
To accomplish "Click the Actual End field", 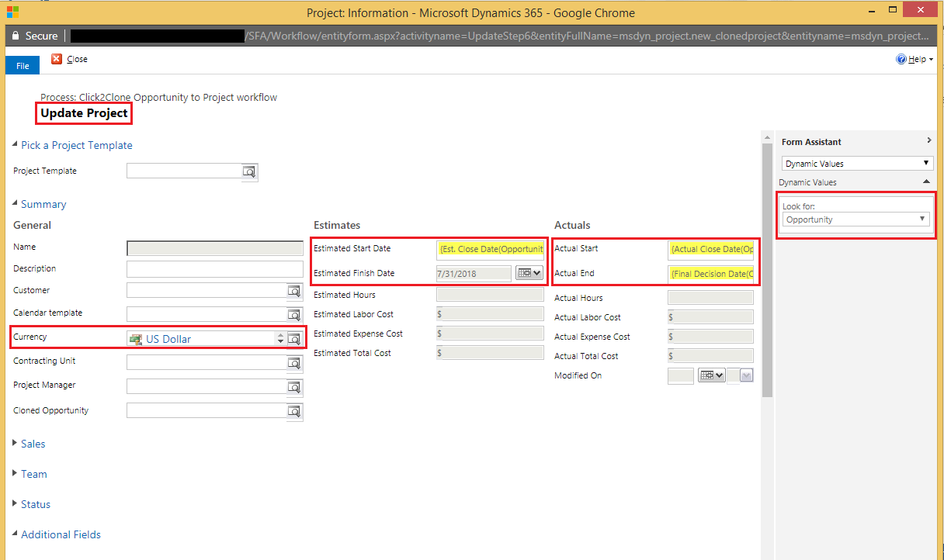I will click(711, 274).
